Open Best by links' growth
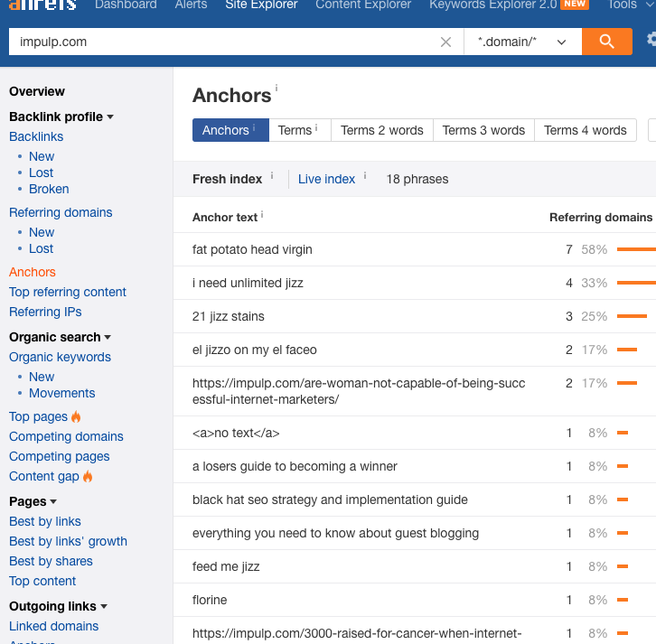 click(x=68, y=541)
